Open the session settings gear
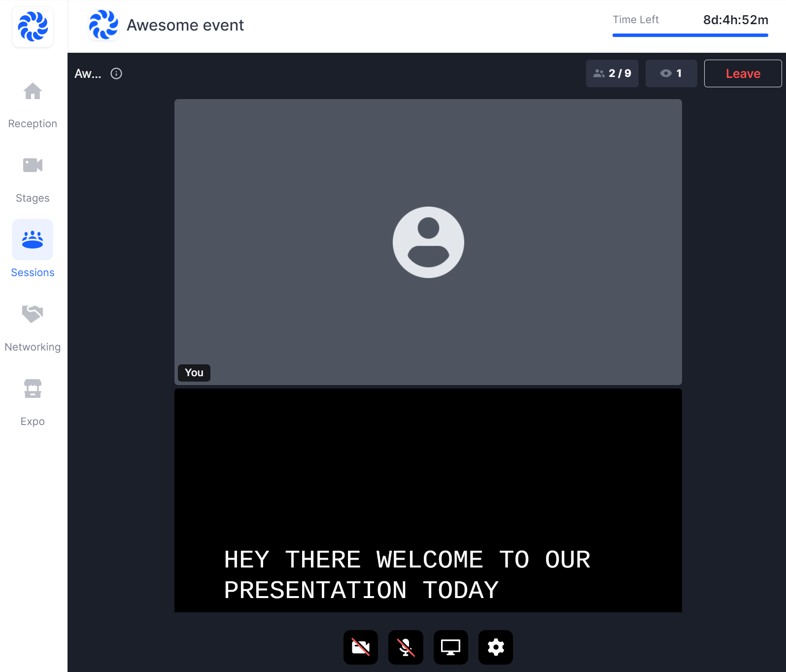This screenshot has height=672, width=786. [496, 647]
